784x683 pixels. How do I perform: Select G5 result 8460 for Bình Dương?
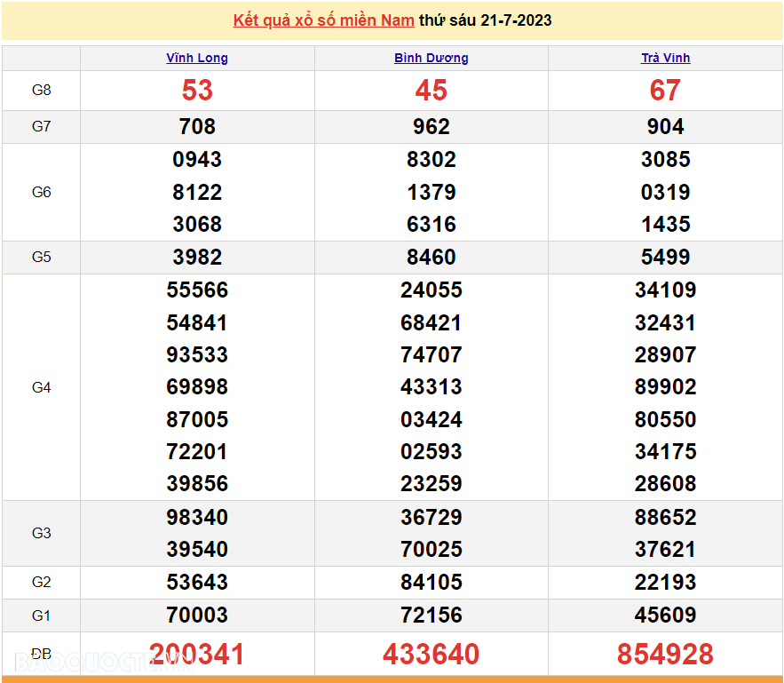click(432, 258)
